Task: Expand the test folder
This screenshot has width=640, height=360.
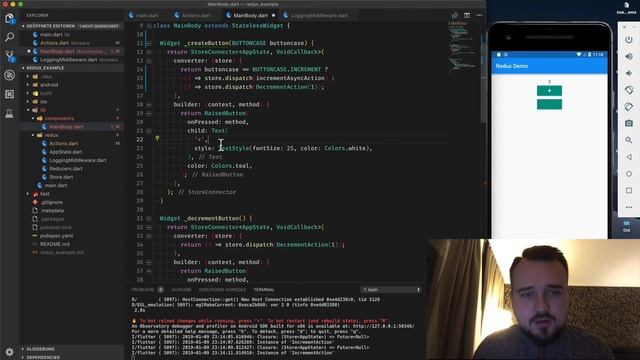Action: pos(28,194)
